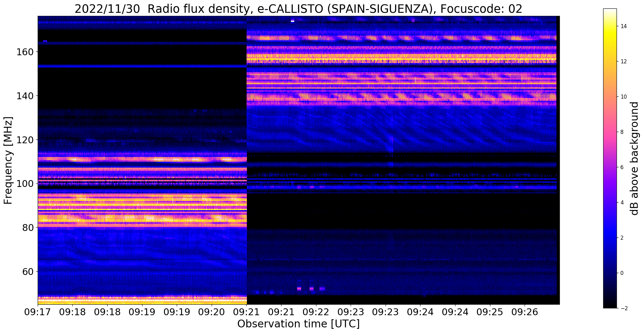Click the colorbar tick labeled 2
The width and height of the screenshot is (644, 333).
point(622,238)
